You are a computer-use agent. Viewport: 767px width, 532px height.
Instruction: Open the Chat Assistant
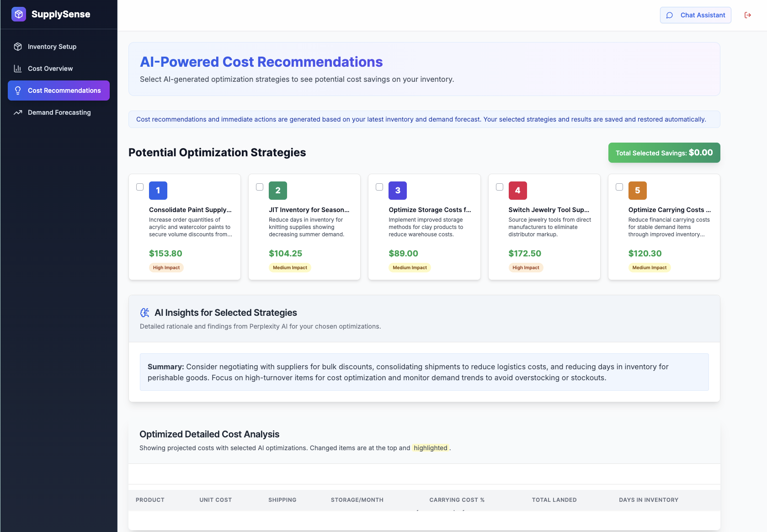pos(695,15)
